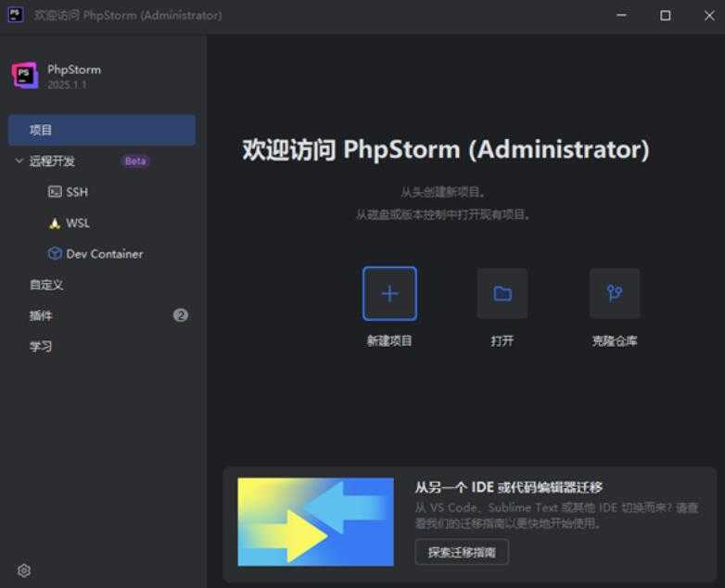Click the 新建项目 label
The height and width of the screenshot is (588, 725).
(389, 341)
